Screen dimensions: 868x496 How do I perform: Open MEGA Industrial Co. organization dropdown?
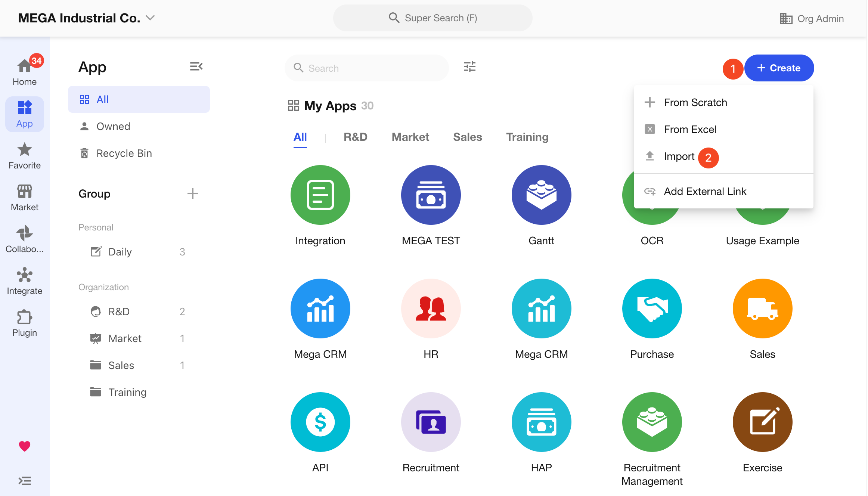(87, 18)
